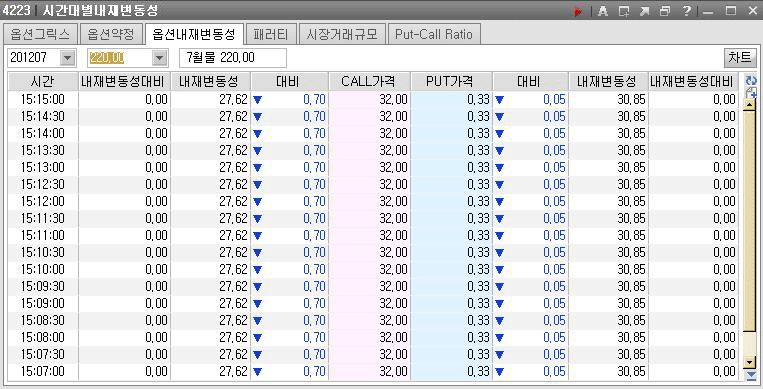Select the 15:13:00 time cell

point(43,168)
